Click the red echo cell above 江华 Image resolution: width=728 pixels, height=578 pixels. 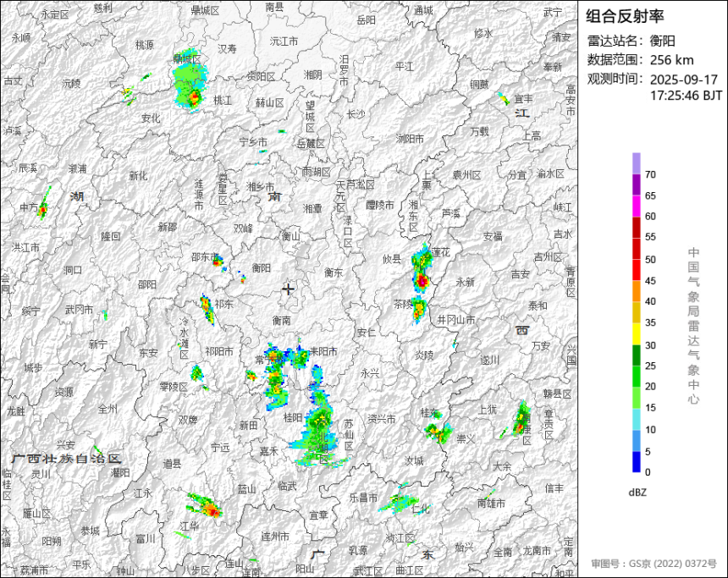[213, 512]
